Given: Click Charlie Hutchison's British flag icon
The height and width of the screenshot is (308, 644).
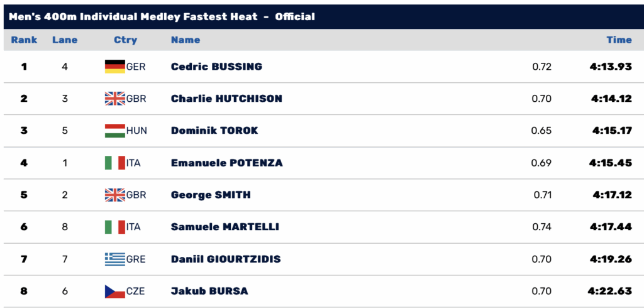Looking at the screenshot, I should pos(115,98).
